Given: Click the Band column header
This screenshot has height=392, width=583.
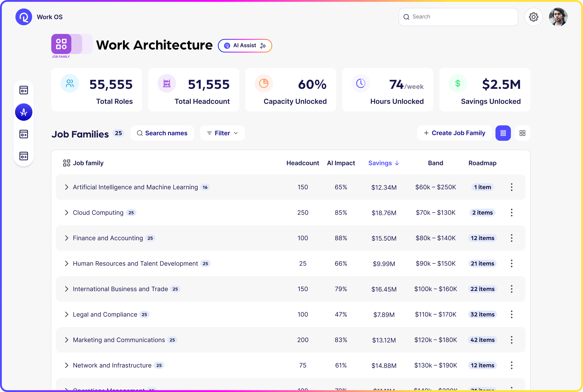Looking at the screenshot, I should tap(435, 163).
